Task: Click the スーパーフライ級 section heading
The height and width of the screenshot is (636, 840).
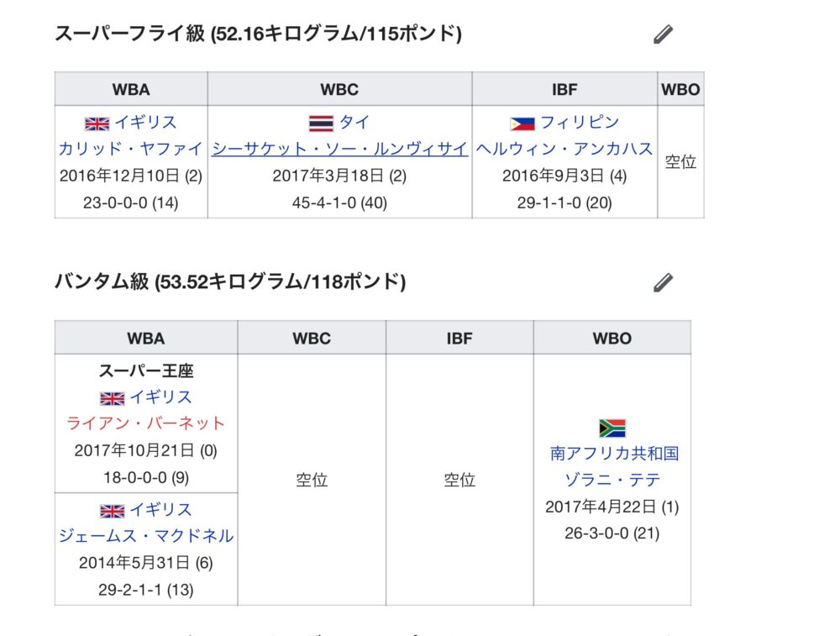Action: coord(257,34)
